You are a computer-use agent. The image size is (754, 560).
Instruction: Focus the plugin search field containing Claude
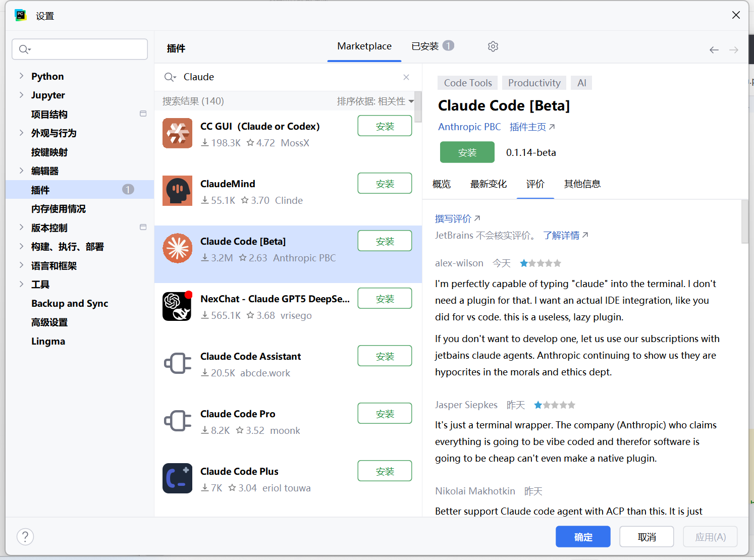coord(288,77)
